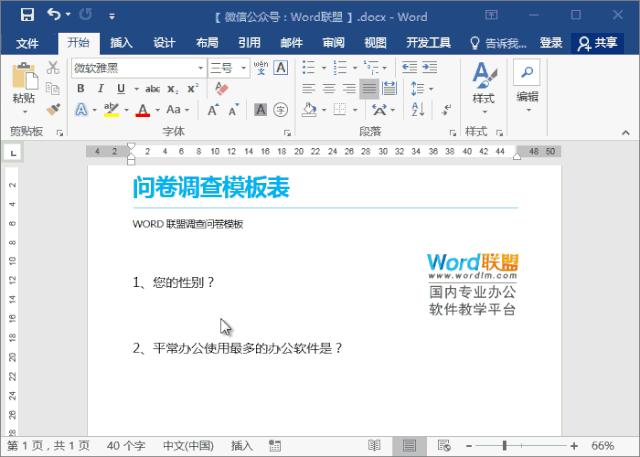Click the Copy icon

click(53, 88)
